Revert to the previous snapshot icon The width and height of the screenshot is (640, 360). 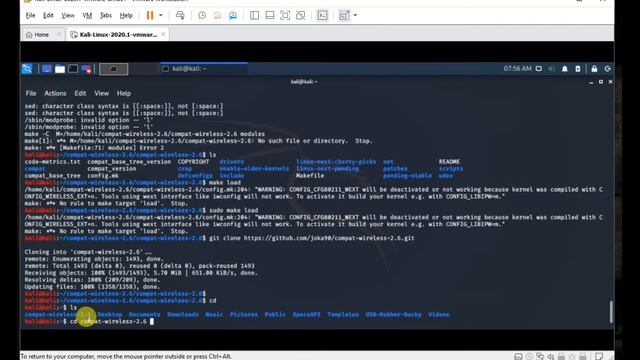(x=217, y=16)
